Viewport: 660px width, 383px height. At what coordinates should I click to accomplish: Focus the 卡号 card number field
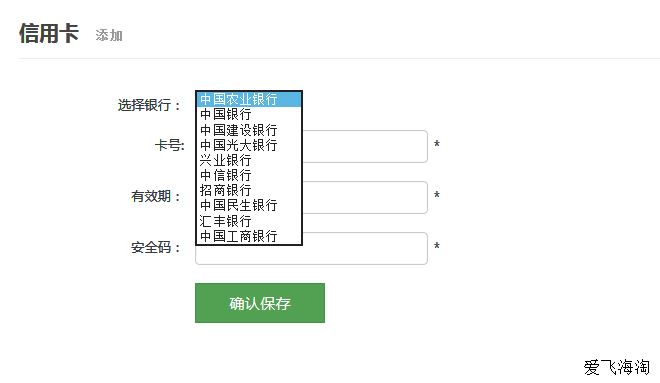365,146
